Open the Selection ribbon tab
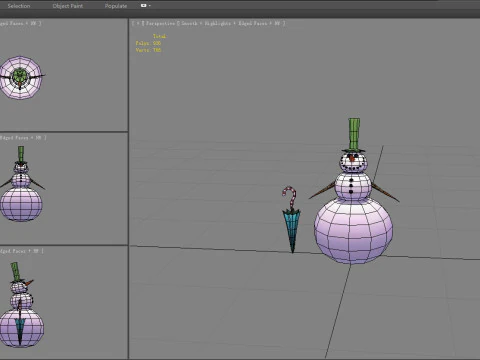This screenshot has width=480, height=360. tap(19, 6)
